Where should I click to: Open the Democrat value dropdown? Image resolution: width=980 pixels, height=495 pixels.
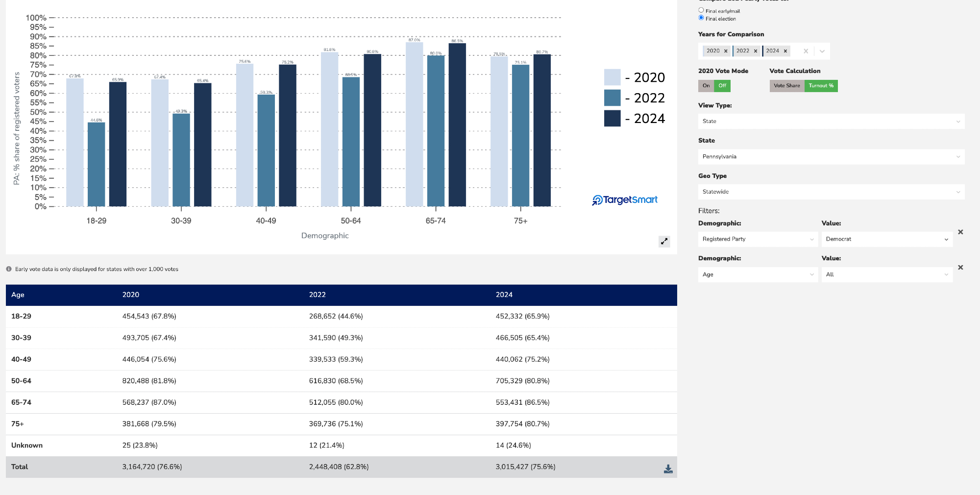coord(887,239)
